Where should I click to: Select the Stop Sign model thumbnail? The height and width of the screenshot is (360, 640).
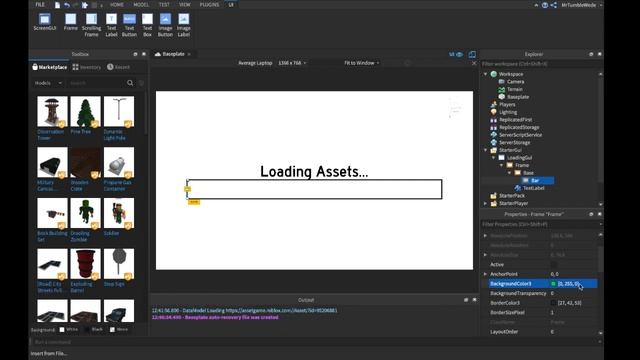(x=119, y=264)
